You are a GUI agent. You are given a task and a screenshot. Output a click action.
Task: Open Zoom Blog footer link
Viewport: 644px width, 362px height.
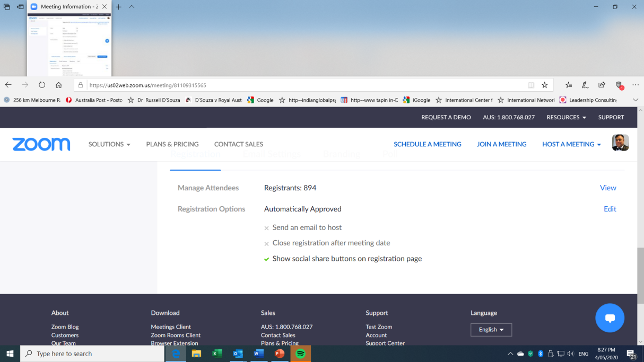click(65, 327)
